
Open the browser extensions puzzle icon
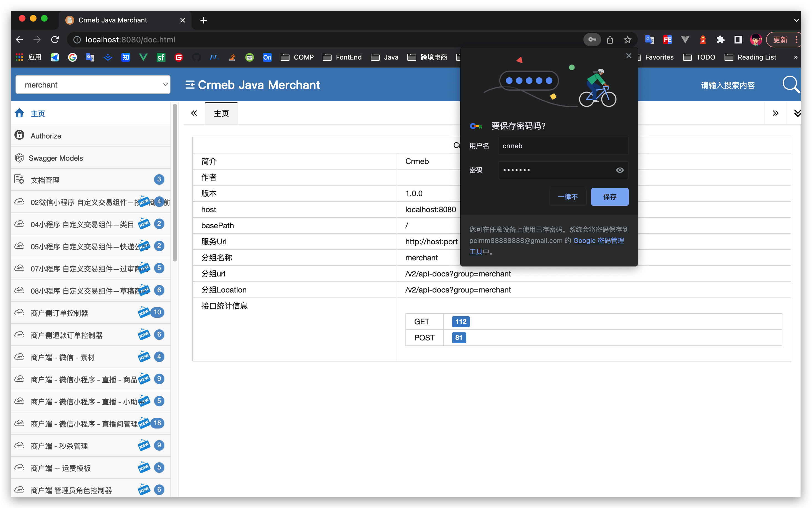(x=720, y=39)
